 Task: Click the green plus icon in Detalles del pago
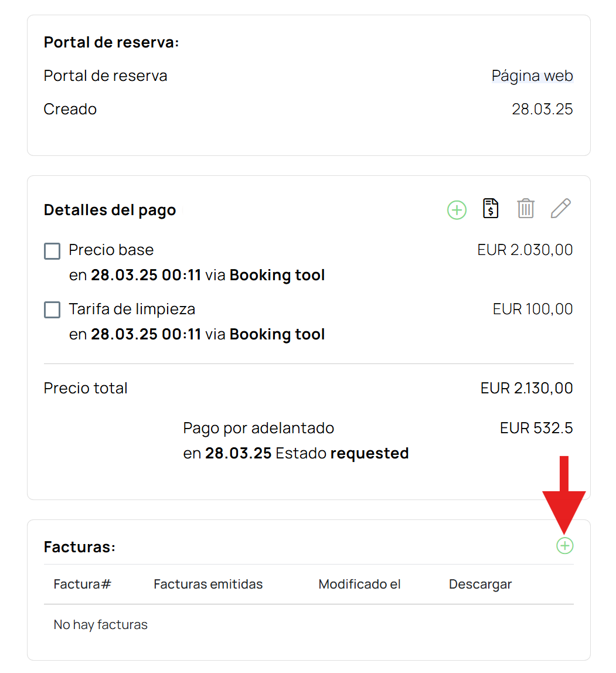(x=457, y=210)
